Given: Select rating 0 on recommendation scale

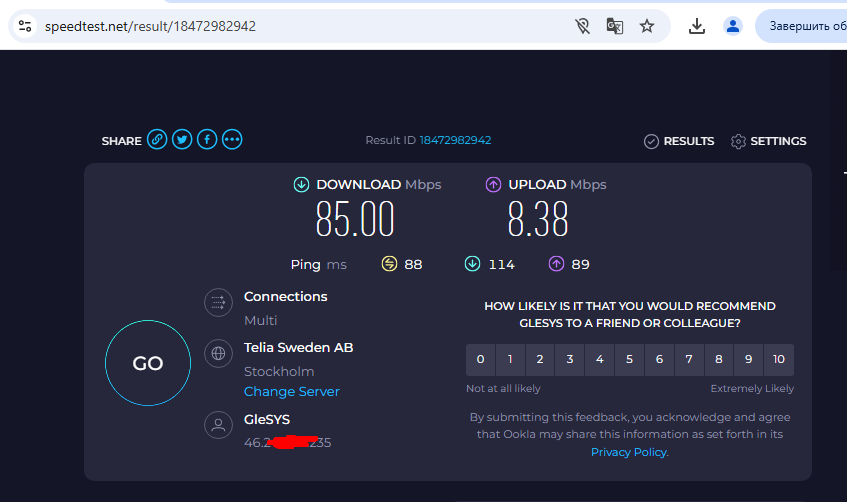Looking at the screenshot, I should 481,359.
